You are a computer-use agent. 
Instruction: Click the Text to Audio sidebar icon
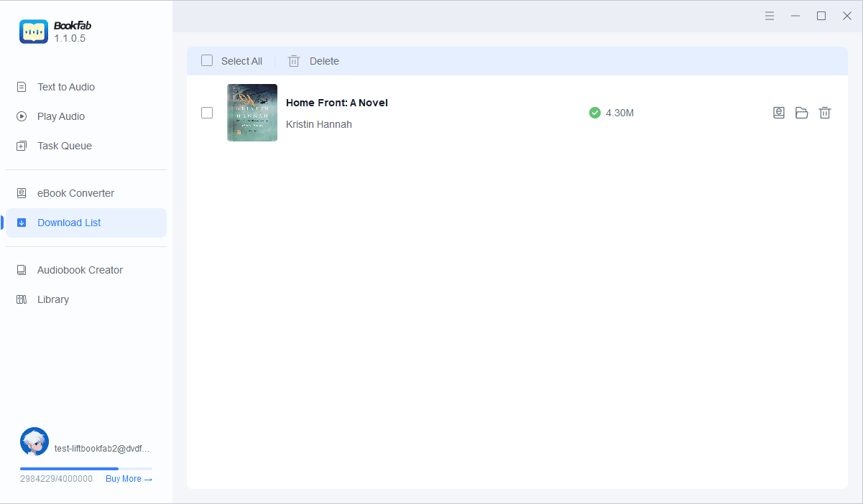tap(22, 87)
